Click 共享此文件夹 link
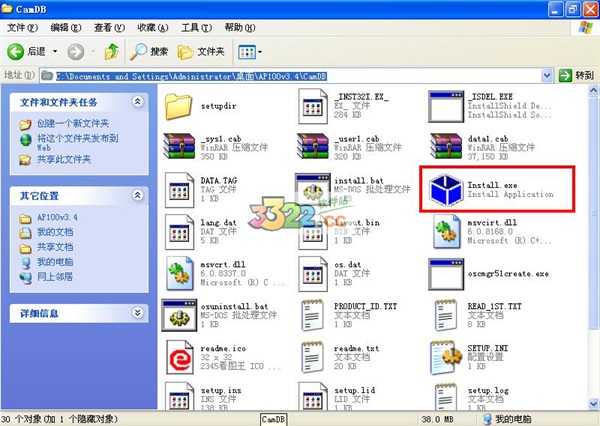Screen dimensions: 600x426 pos(64,159)
